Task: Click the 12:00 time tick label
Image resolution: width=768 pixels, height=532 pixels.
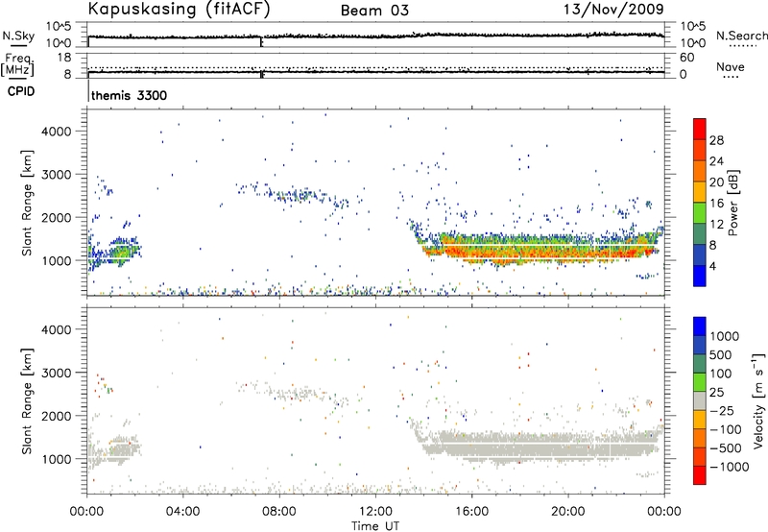Action: click(375, 512)
